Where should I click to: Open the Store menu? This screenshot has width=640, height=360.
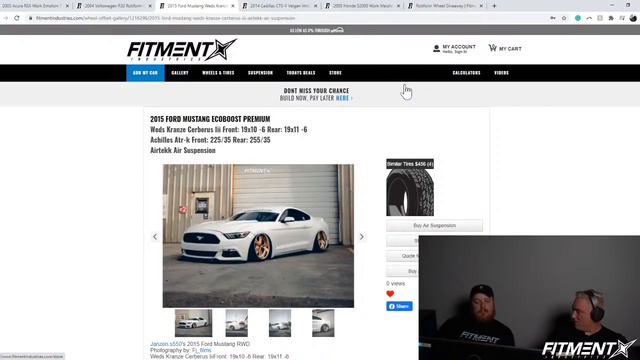(x=336, y=73)
